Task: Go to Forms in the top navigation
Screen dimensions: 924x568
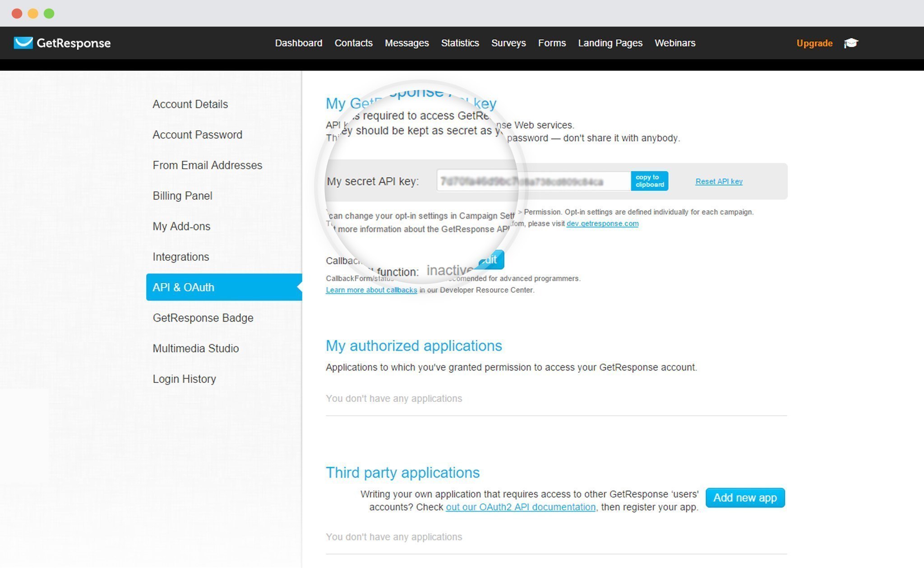Action: coord(552,43)
